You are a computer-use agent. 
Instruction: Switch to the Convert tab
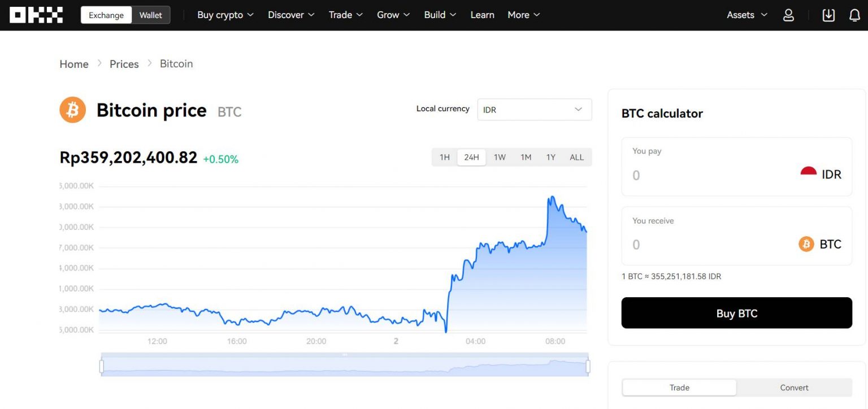click(793, 388)
